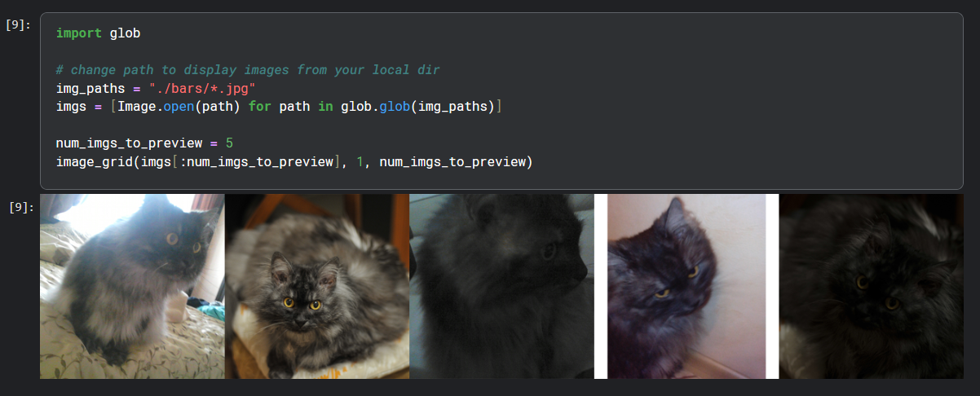The width and height of the screenshot is (980, 396).
Task: Click the first cat image on bed
Action: point(132,286)
